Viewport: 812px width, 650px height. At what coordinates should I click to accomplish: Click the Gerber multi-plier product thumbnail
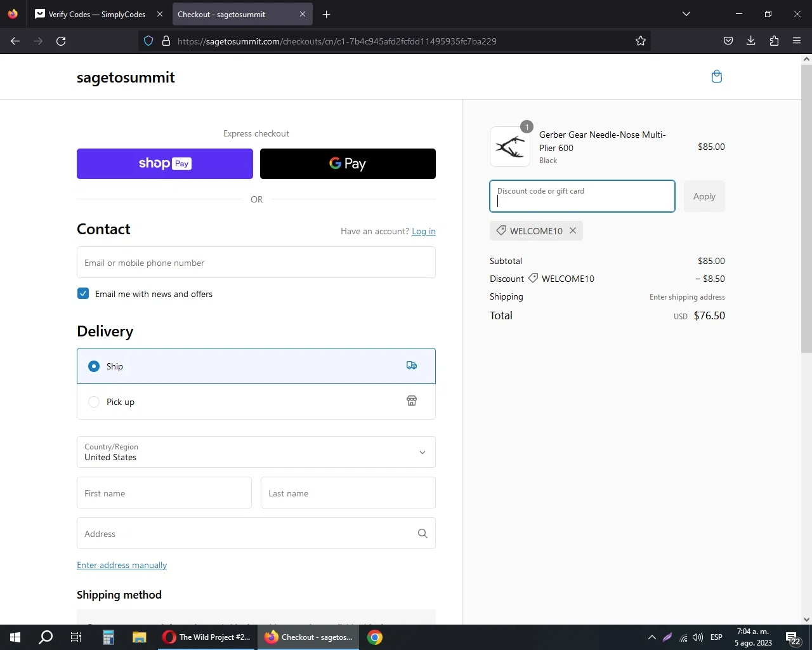click(510, 147)
